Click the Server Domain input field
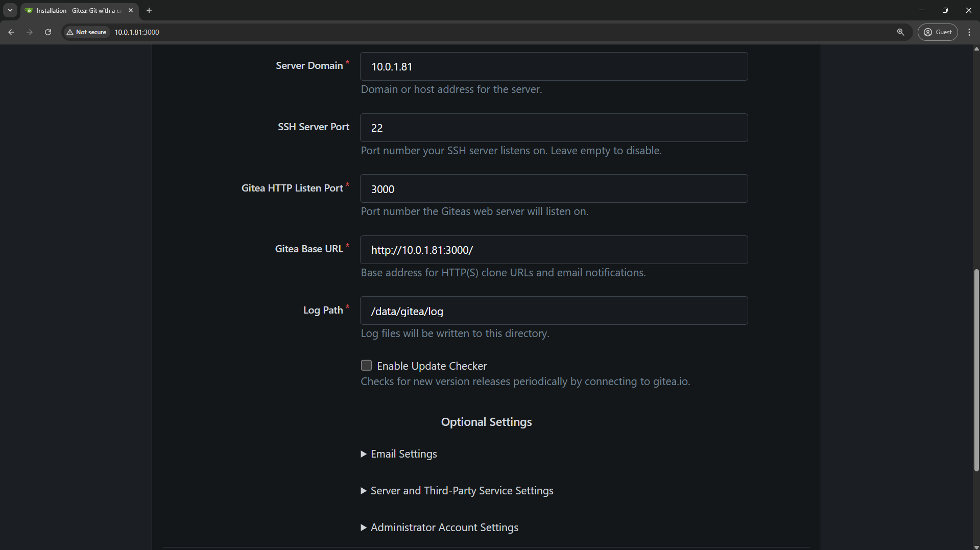 point(554,66)
